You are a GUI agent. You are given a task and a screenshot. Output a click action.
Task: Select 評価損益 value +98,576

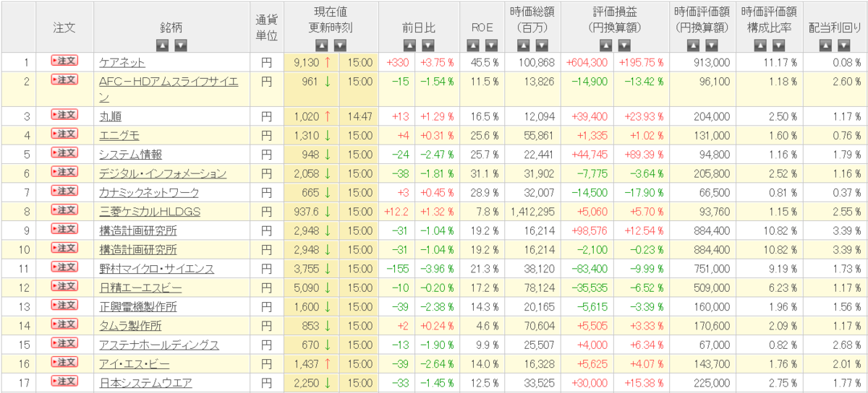(x=590, y=230)
